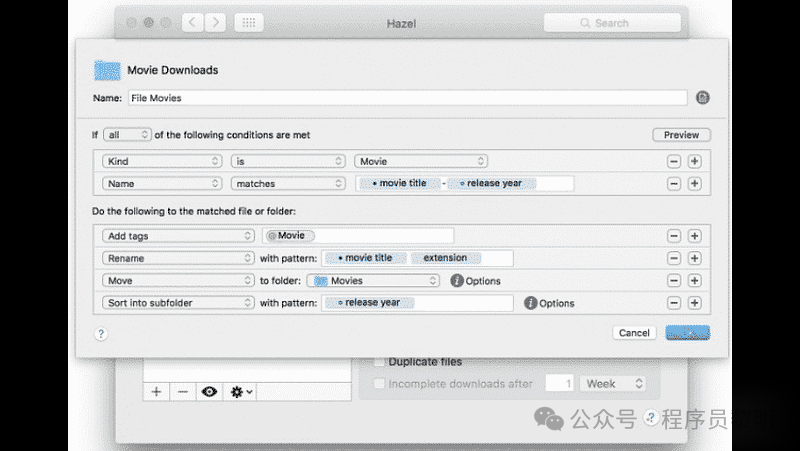The width and height of the screenshot is (800, 451).
Task: Open the Sort into subfolder action dropdown
Action: 178,303
